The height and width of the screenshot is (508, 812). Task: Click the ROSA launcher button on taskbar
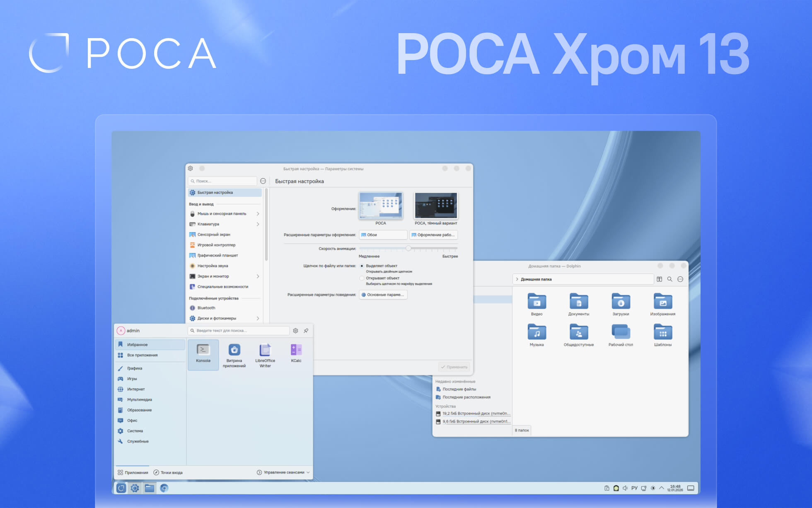(x=121, y=488)
